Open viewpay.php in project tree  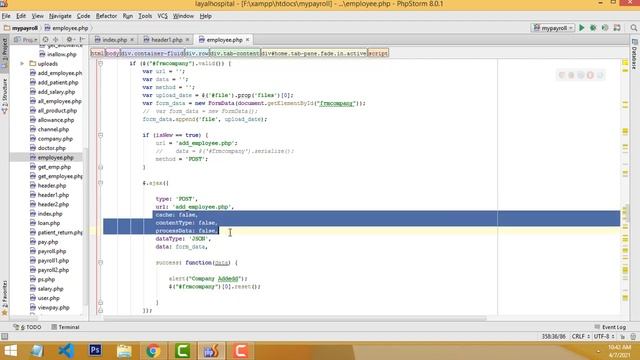click(49, 308)
